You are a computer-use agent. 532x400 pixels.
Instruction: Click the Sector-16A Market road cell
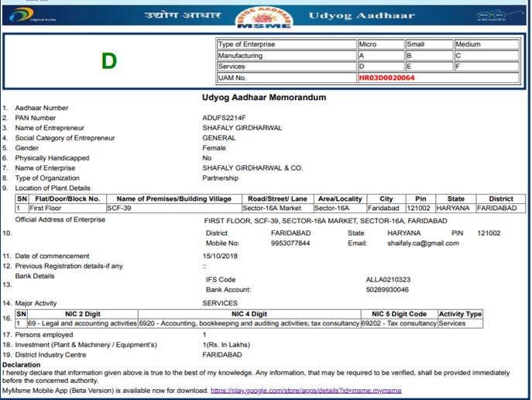click(x=277, y=209)
